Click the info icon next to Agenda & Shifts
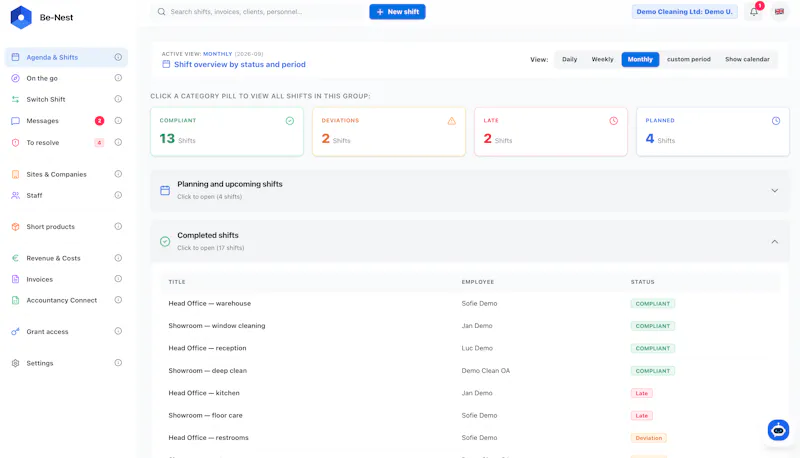The width and height of the screenshot is (800, 458). [118, 57]
